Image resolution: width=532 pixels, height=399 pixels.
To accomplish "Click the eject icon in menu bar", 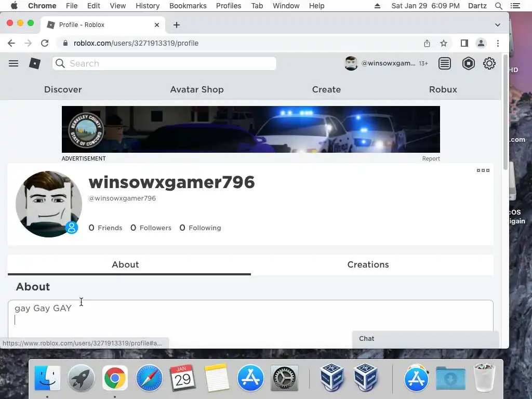I will (x=377, y=6).
